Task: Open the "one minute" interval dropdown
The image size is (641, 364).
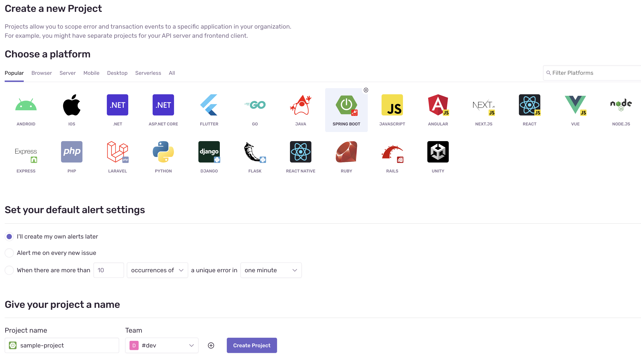Action: tap(271, 270)
